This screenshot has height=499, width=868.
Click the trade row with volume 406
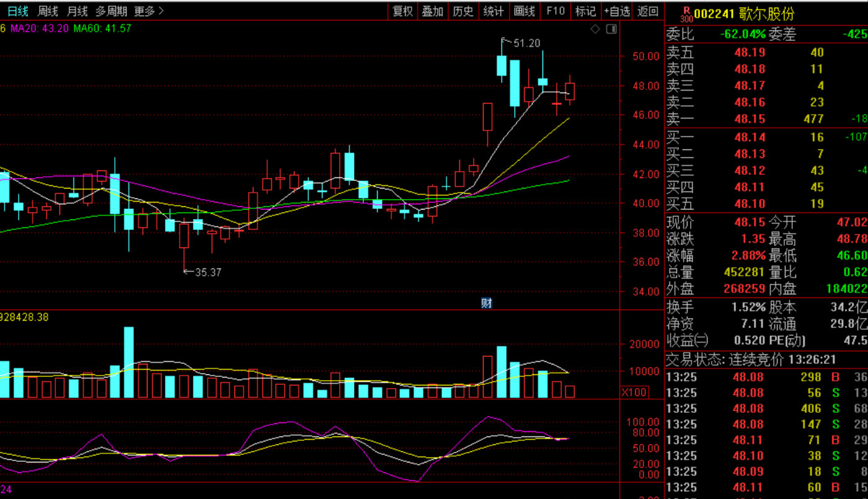[x=766, y=408]
